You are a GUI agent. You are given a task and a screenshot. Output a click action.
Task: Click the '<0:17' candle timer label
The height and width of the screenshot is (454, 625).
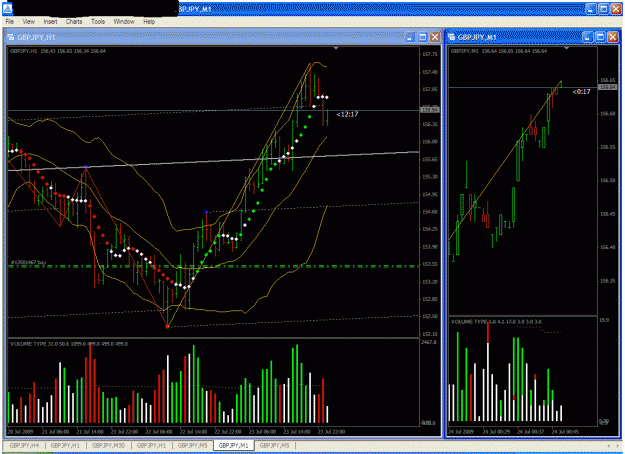click(581, 92)
